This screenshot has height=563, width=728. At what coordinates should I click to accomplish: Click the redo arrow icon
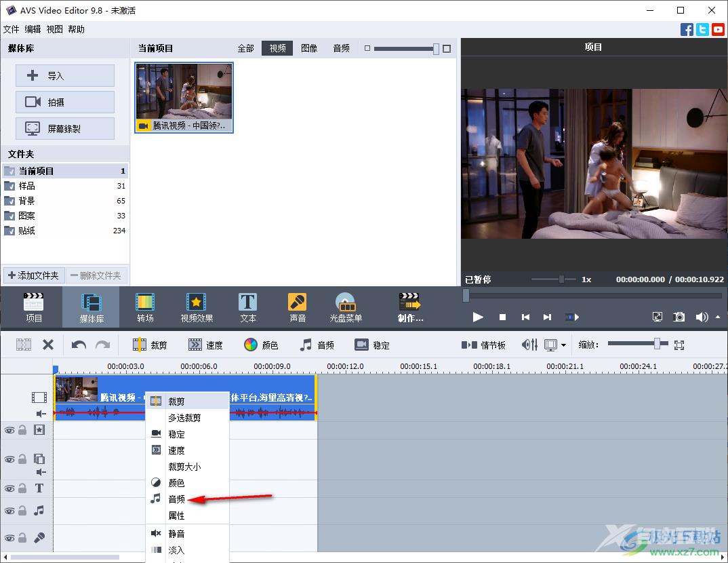pos(102,345)
